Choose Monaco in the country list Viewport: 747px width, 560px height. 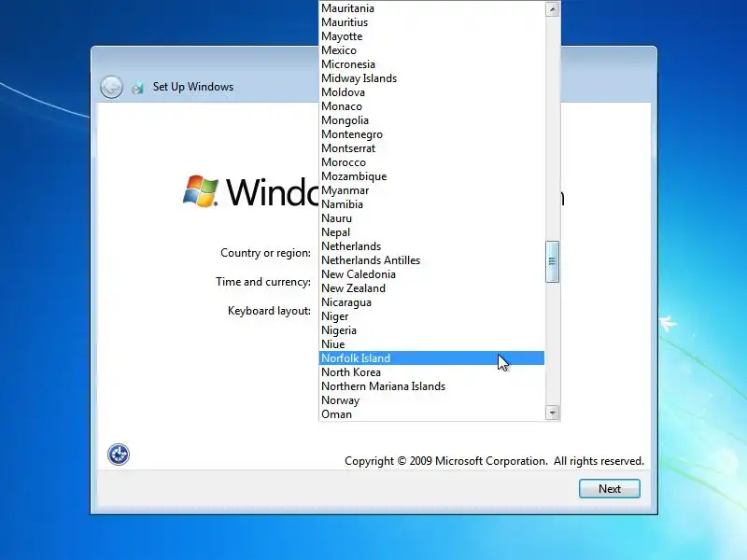(431, 106)
